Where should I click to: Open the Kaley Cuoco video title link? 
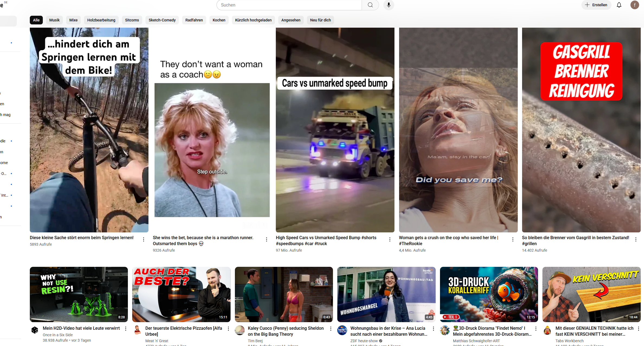pos(285,331)
